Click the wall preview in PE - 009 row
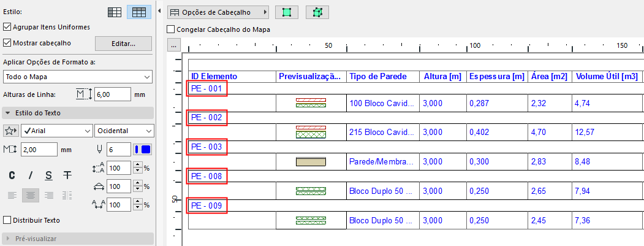 pyautogui.click(x=311, y=220)
